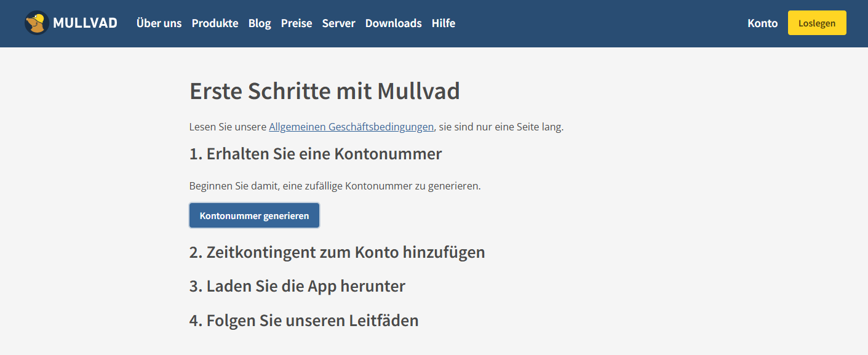868x355 pixels.
Task: Click heading 4. Folgen Sie unseren Leitfäden
Action: pyautogui.click(x=304, y=321)
